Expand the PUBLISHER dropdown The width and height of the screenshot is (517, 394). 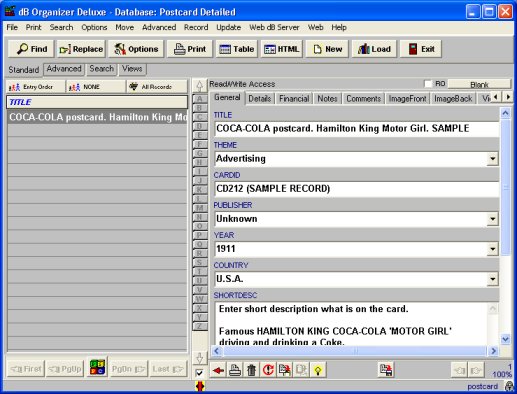click(492, 219)
